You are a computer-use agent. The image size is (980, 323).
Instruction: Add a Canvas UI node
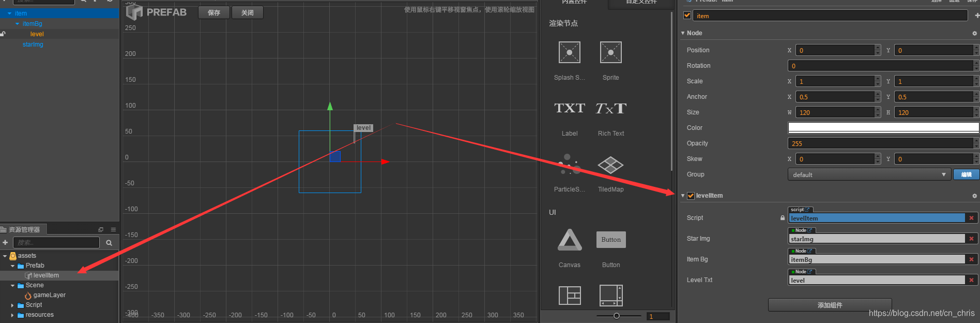[569, 240]
